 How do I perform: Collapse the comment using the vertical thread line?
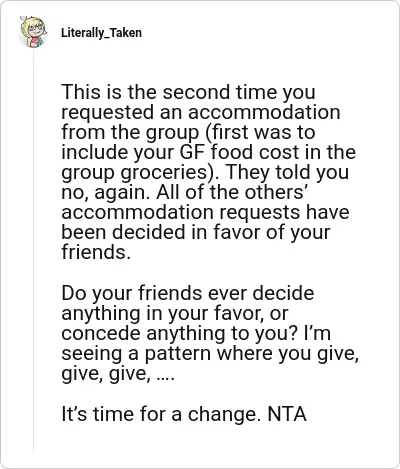[x=33, y=250]
